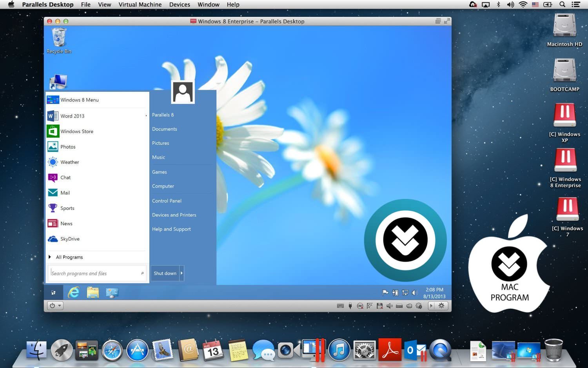Screen dimensions: 588x368
Task: Click the Windows volume tray icon
Action: (415, 293)
